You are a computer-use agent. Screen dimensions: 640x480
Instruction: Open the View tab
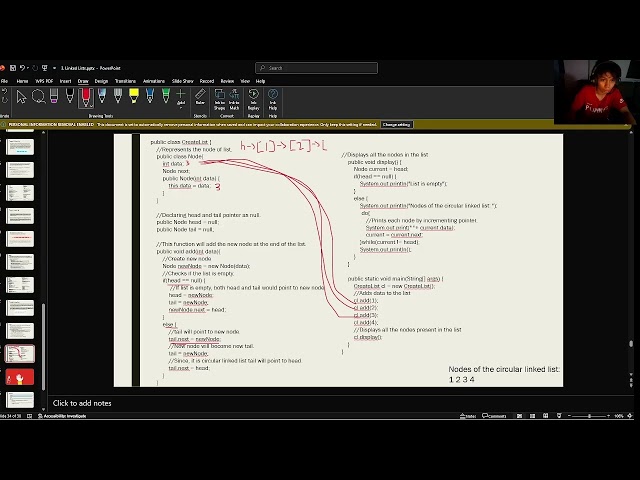[245, 81]
